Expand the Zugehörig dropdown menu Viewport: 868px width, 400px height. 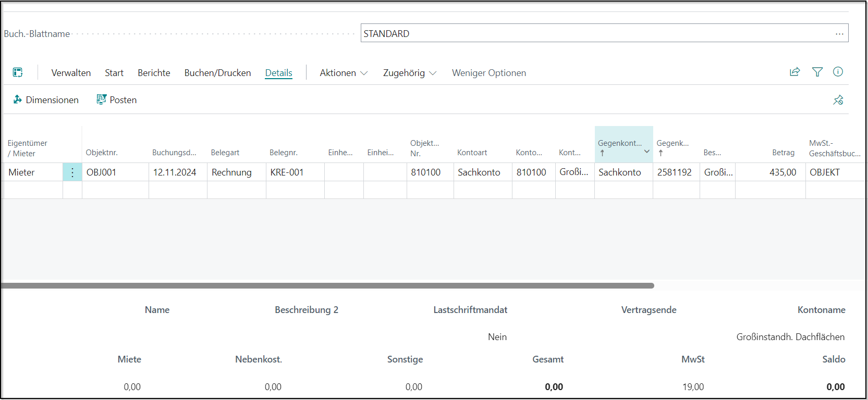click(409, 73)
